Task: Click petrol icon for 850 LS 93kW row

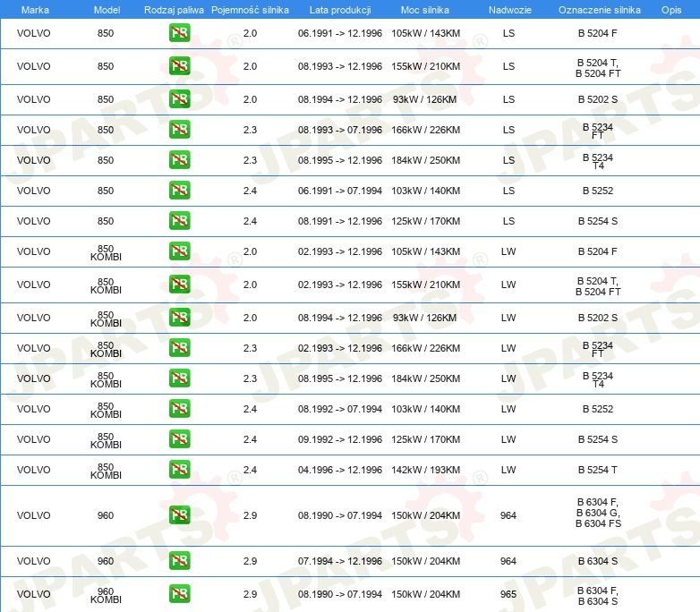Action: tap(179, 99)
